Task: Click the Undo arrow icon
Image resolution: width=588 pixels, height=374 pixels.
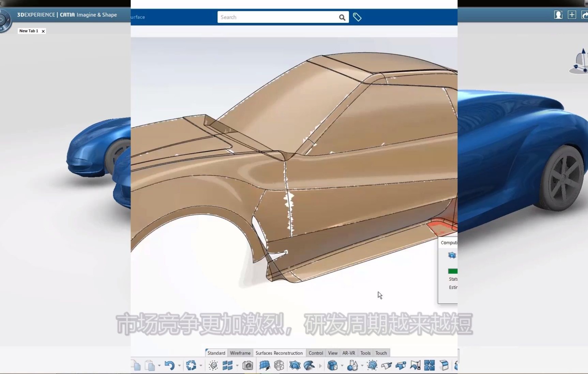Action: click(x=169, y=365)
